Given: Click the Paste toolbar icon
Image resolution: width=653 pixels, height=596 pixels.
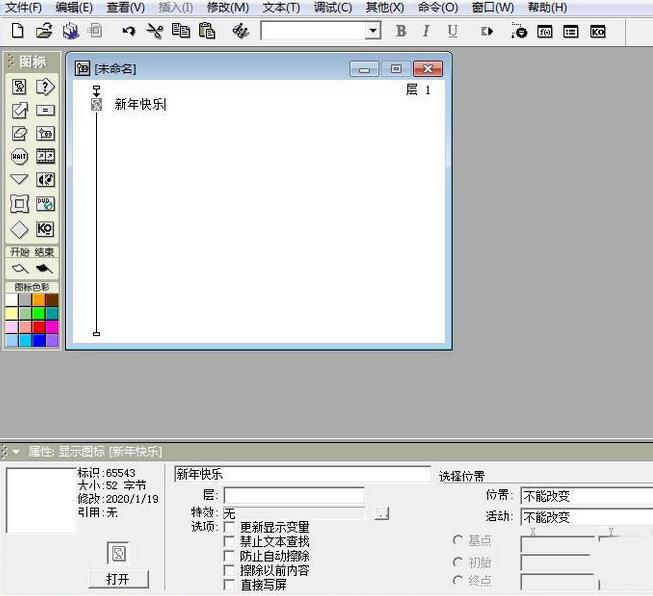Looking at the screenshot, I should click(x=207, y=31).
